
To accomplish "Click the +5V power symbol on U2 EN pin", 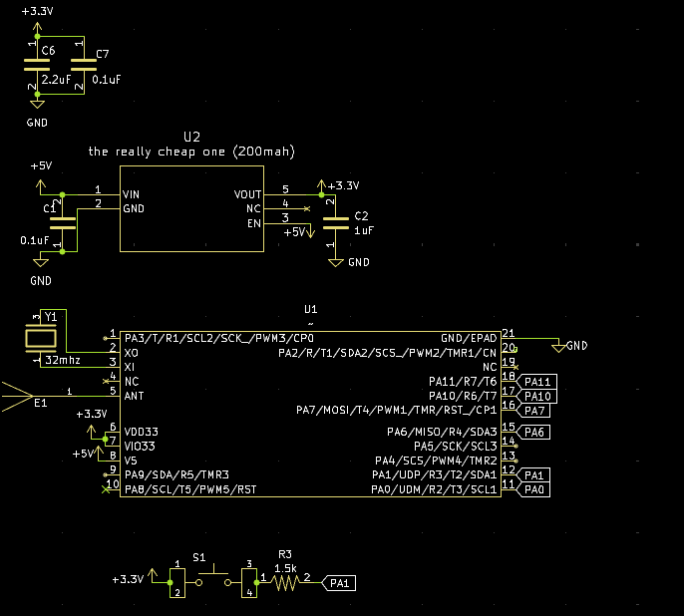I will tap(310, 231).
